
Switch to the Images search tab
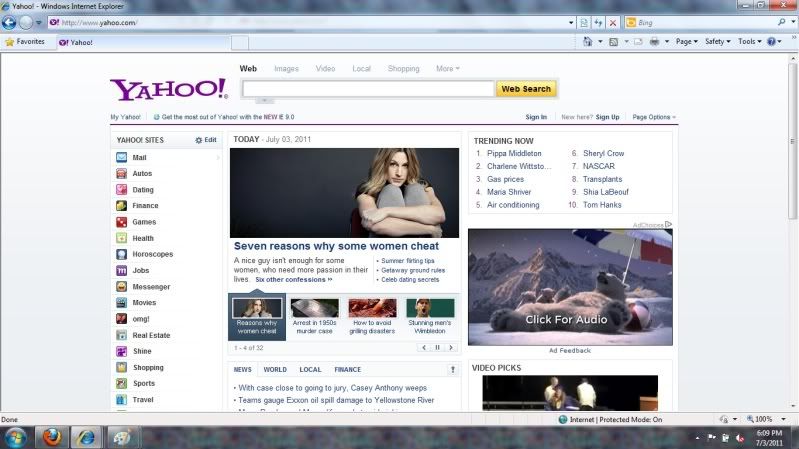pos(286,68)
